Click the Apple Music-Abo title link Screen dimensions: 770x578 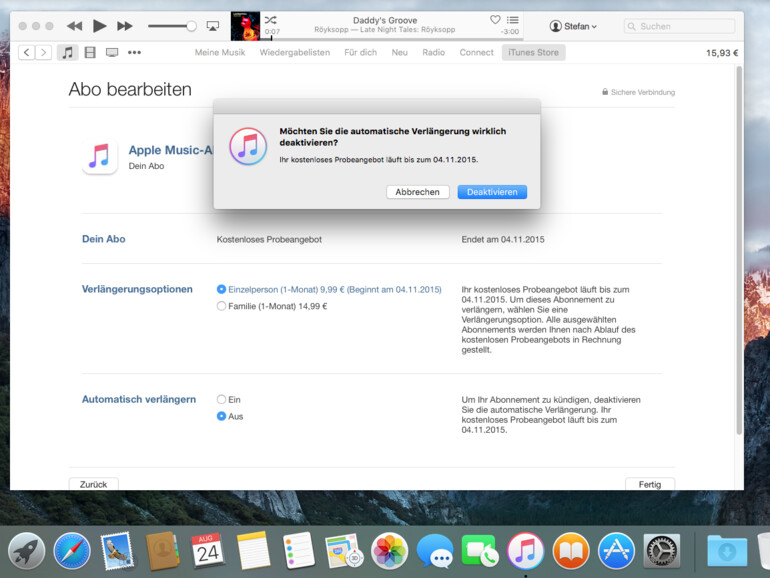click(x=171, y=150)
